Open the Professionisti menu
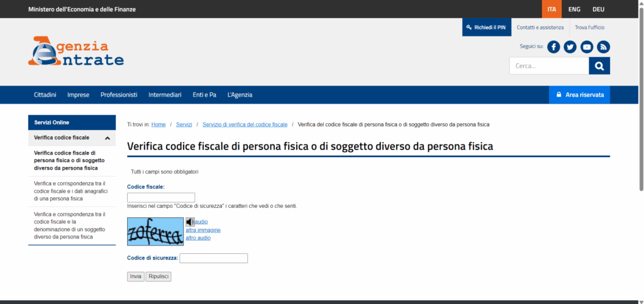 [119, 95]
